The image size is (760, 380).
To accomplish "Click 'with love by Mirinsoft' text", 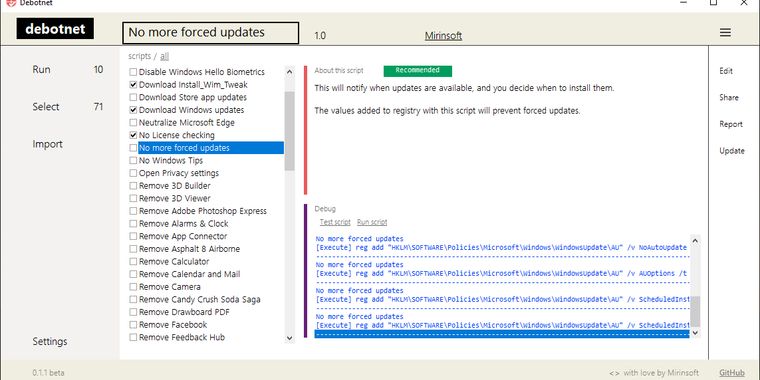I will (661, 373).
